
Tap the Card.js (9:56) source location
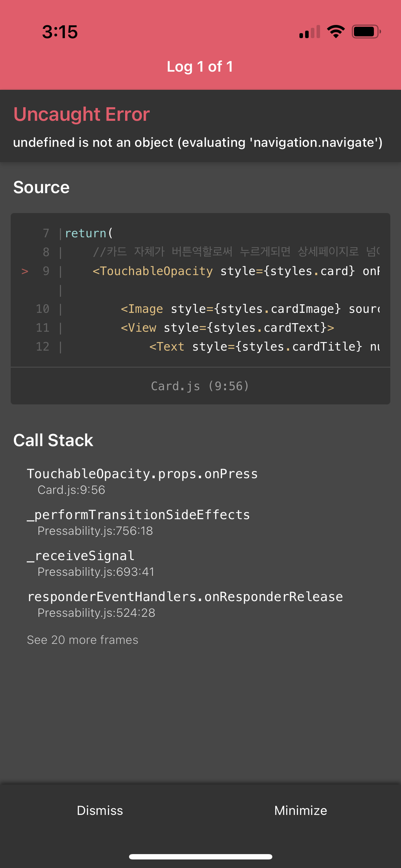pyautogui.click(x=200, y=386)
